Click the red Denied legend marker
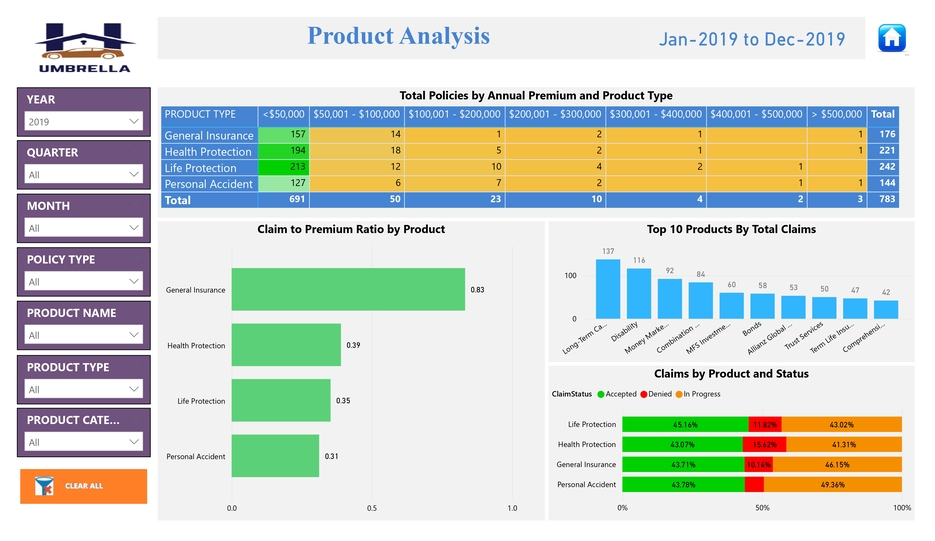Screen dimensions: 935x541 tap(644, 394)
